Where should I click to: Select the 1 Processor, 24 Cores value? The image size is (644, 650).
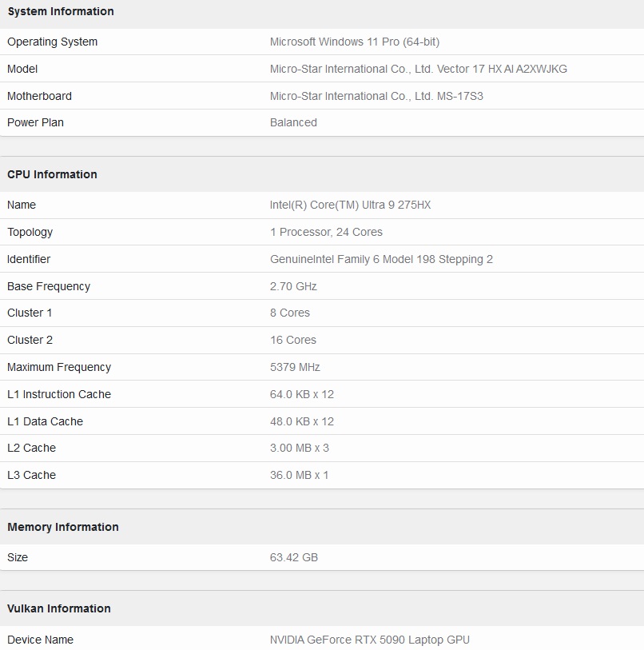coord(326,232)
